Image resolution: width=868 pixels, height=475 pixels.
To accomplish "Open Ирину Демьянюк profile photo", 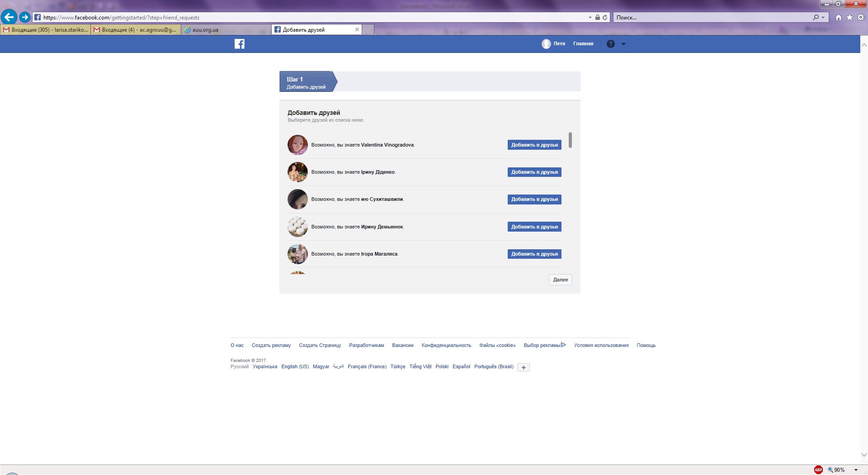I will (297, 227).
